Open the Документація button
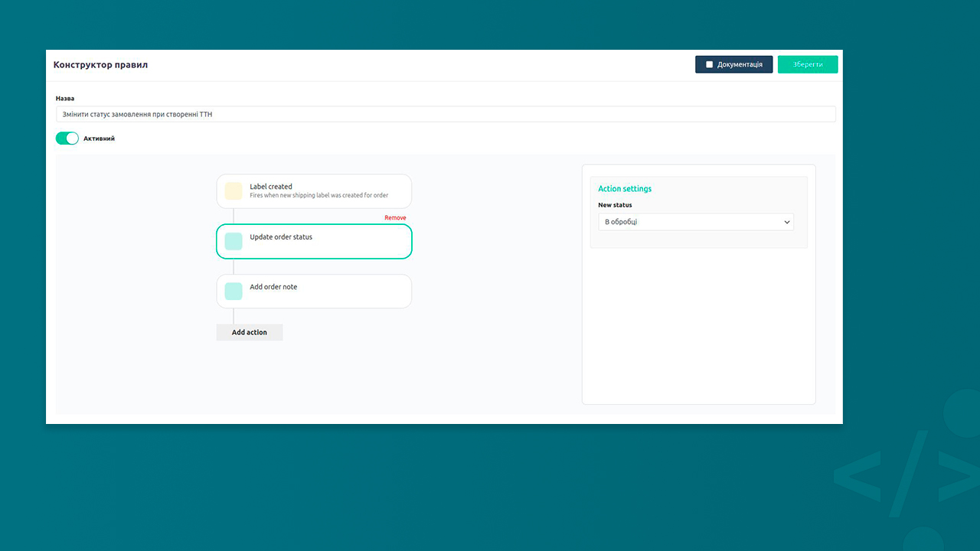This screenshot has width=980, height=551. 733,64
